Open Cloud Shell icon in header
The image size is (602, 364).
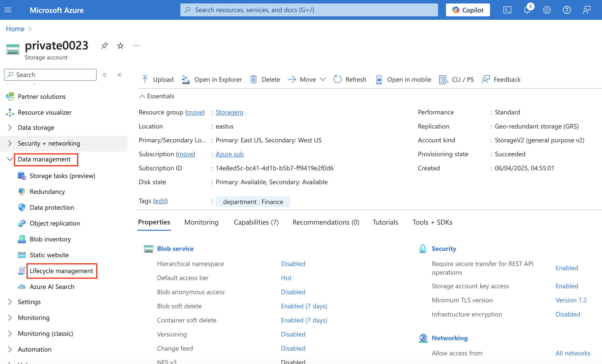(507, 10)
